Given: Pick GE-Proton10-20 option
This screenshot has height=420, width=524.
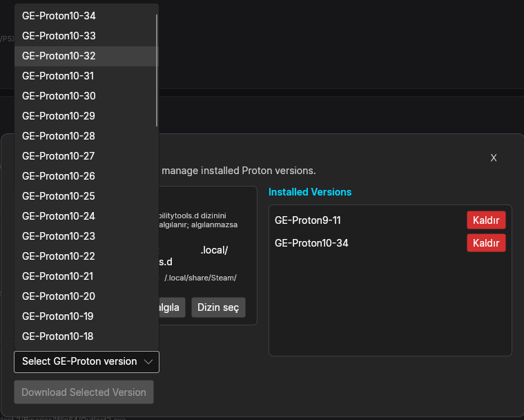Looking at the screenshot, I should click(x=86, y=296).
